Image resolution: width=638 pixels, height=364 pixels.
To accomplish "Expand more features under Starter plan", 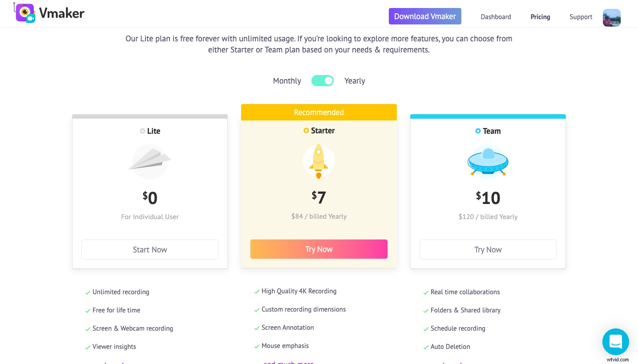I will (288, 363).
